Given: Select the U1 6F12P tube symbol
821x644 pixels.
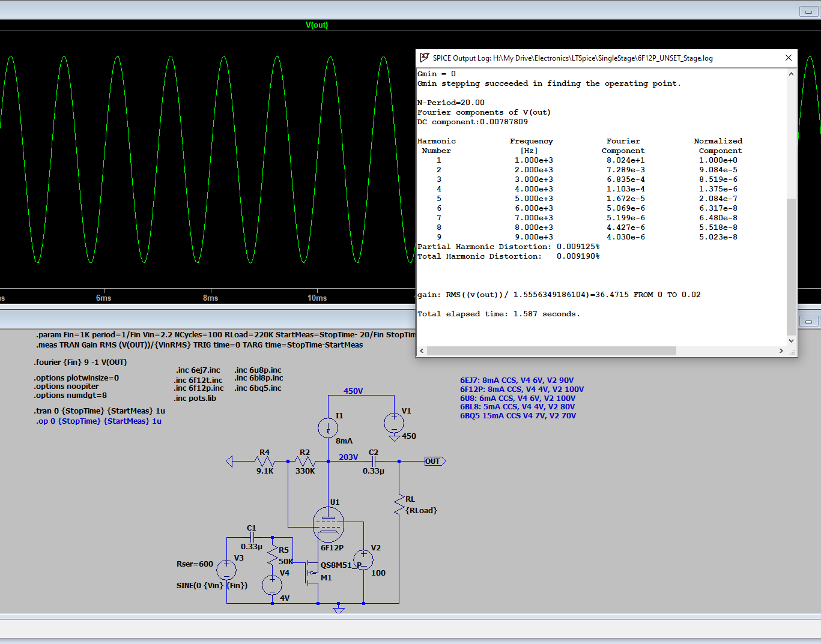Looking at the screenshot, I should click(x=329, y=524).
